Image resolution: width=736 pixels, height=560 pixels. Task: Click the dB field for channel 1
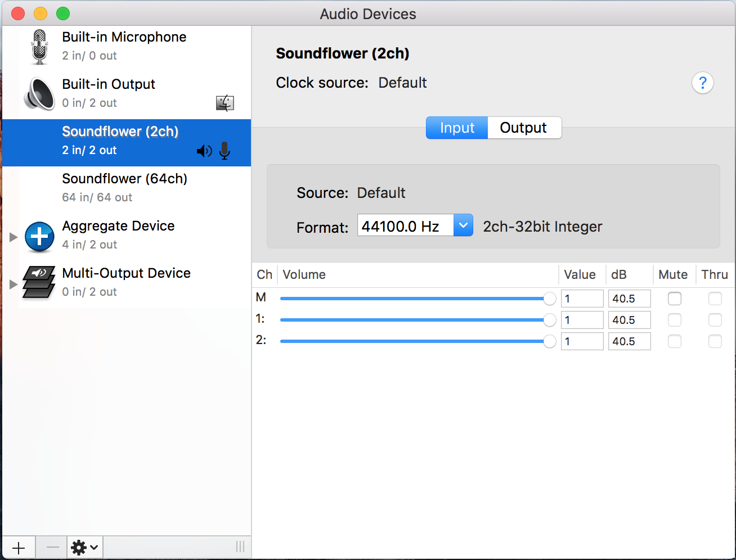point(629,320)
